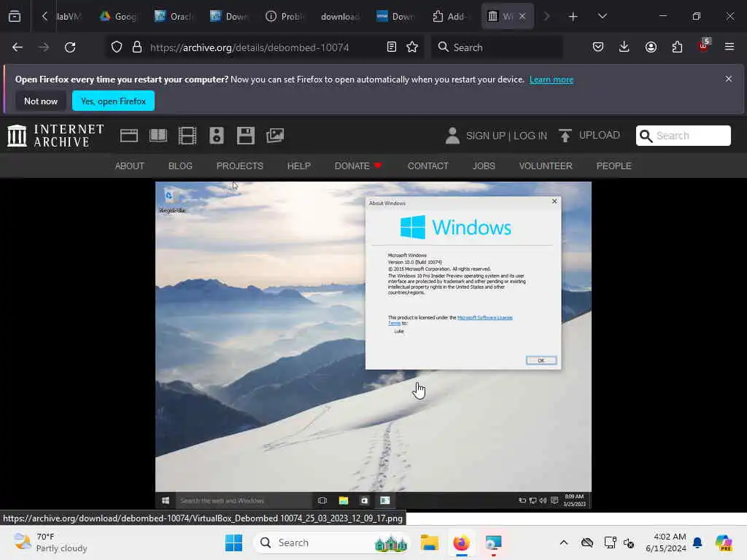
Task: Click Yes, open Firefox button
Action: click(113, 101)
